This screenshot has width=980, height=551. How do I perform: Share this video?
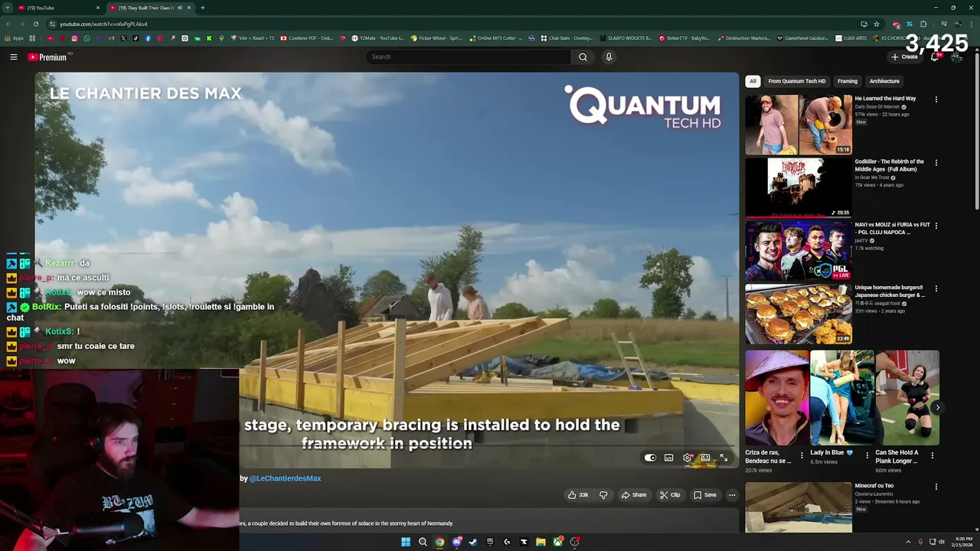click(x=633, y=495)
